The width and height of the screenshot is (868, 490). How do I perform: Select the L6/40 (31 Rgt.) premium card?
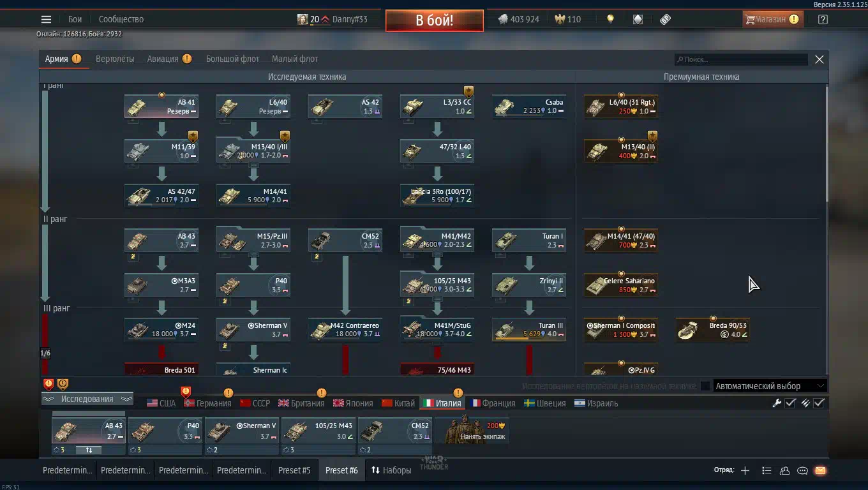[621, 107]
